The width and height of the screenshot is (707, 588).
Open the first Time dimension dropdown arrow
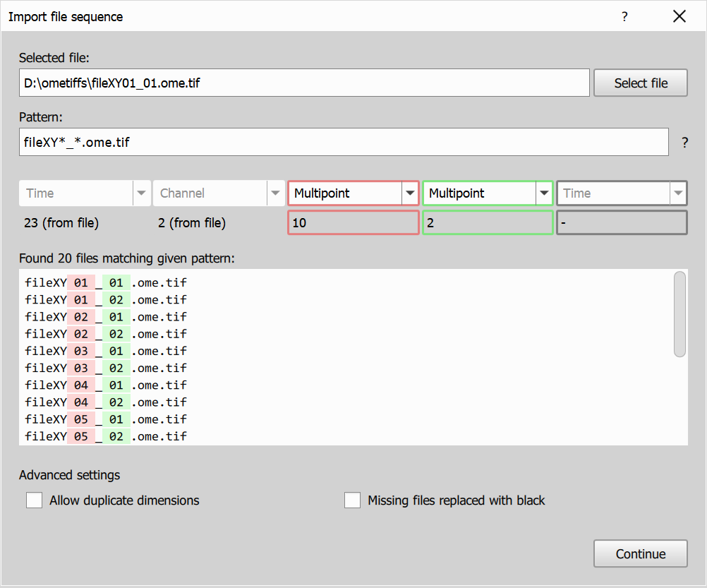141,193
